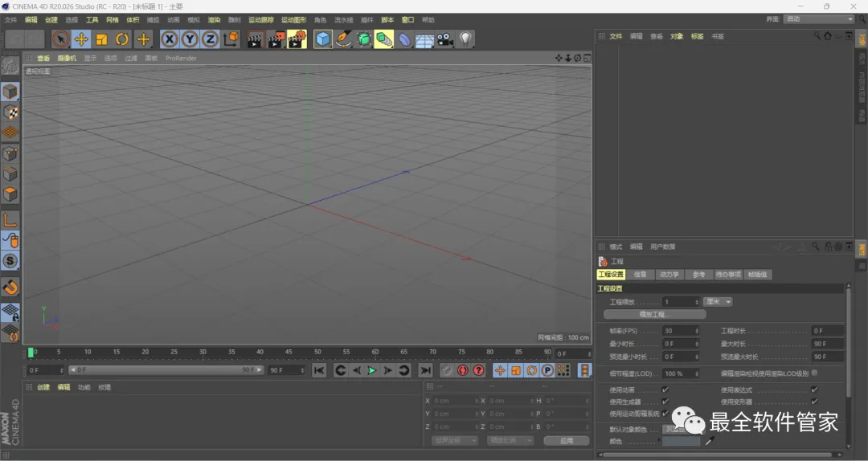
Task: Switch to Texture mode checkered cube
Action: (10, 112)
